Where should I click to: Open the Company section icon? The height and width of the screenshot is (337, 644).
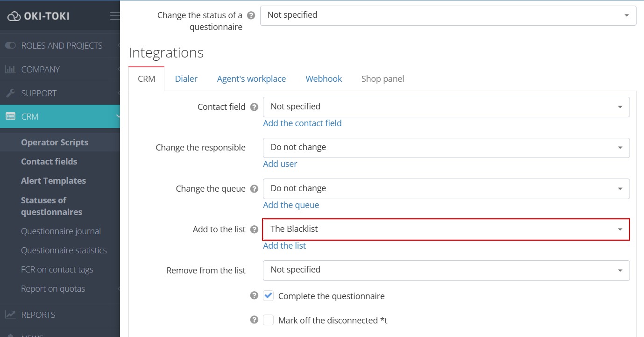pyautogui.click(x=11, y=69)
